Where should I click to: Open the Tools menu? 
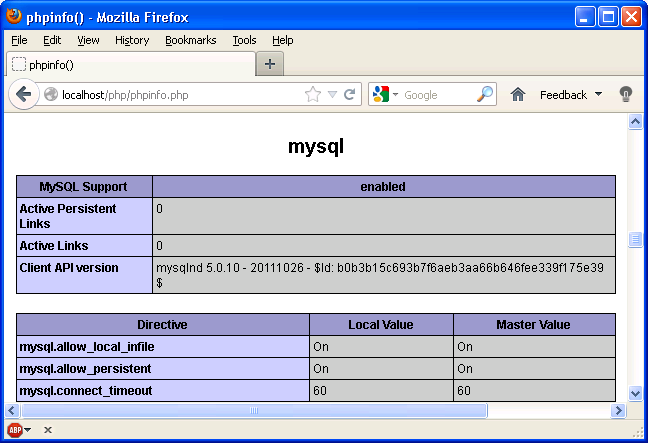(244, 40)
